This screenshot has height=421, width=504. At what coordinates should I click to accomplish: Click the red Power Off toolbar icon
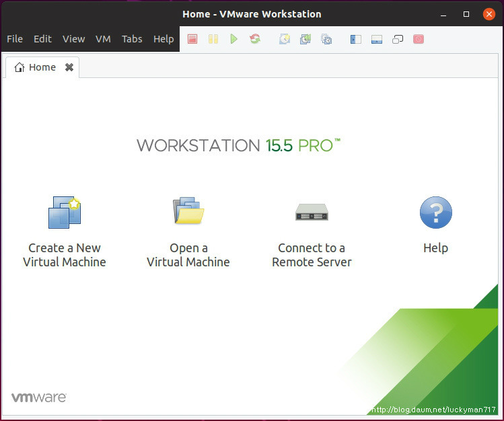pyautogui.click(x=192, y=39)
